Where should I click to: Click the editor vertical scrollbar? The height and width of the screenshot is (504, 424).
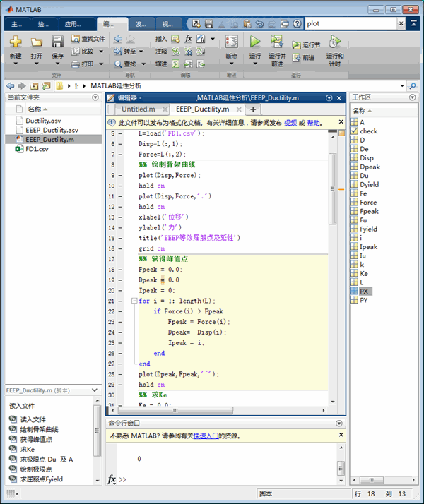333,189
